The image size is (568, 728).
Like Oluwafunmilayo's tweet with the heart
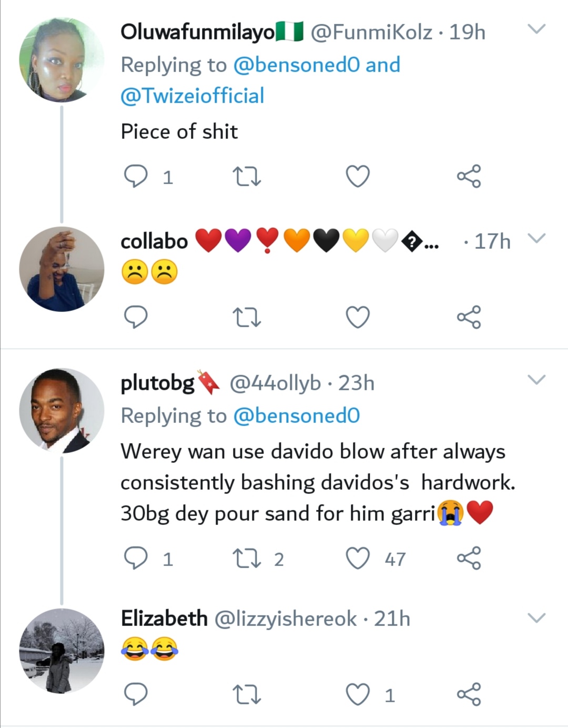click(358, 176)
